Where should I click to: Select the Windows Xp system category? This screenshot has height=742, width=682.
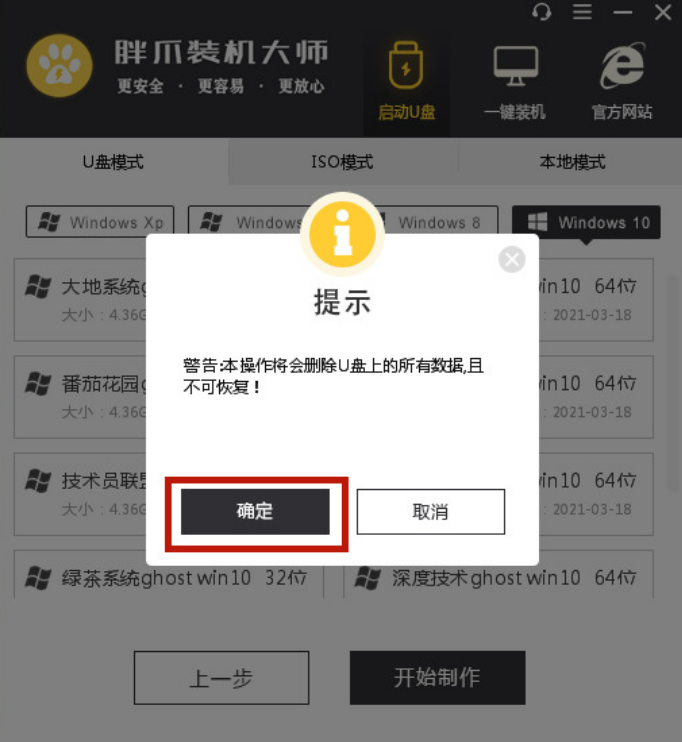(100, 221)
